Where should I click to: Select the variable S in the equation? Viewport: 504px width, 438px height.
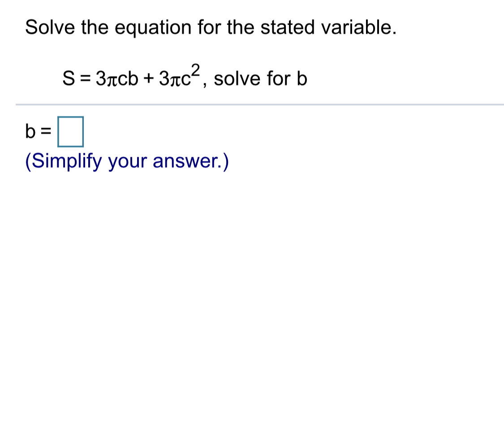click(68, 78)
